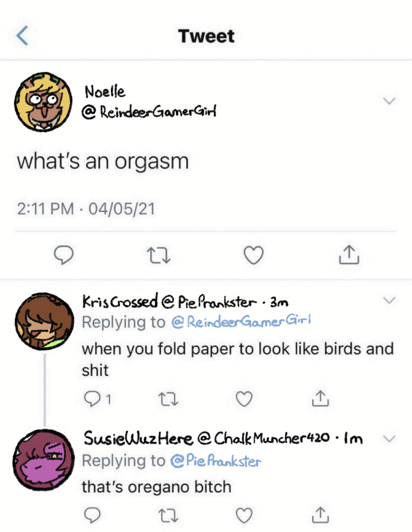412x532 pixels.
Task: Share Noelle's main tweet
Action: 349,255
